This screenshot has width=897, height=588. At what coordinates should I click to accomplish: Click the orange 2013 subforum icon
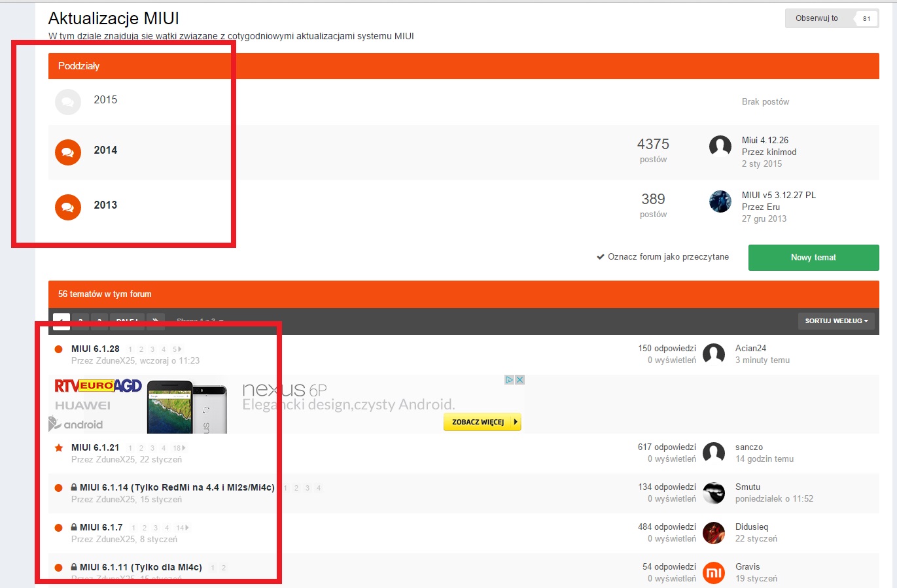[67, 207]
